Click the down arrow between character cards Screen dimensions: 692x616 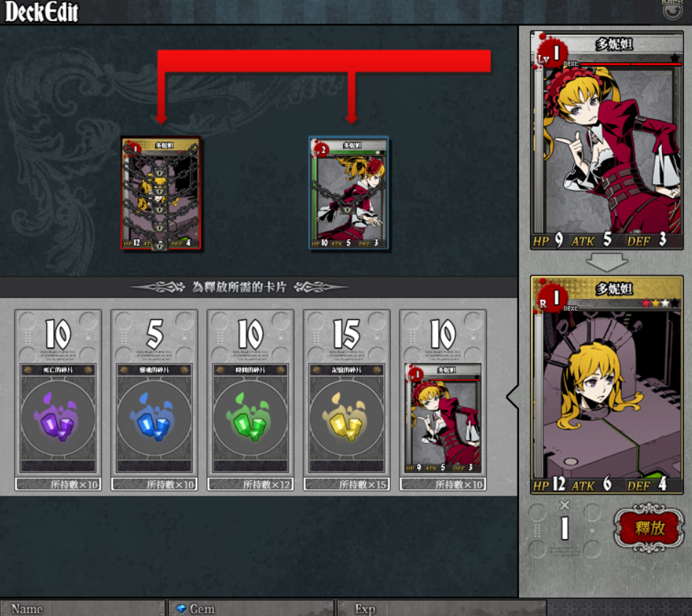[x=607, y=263]
